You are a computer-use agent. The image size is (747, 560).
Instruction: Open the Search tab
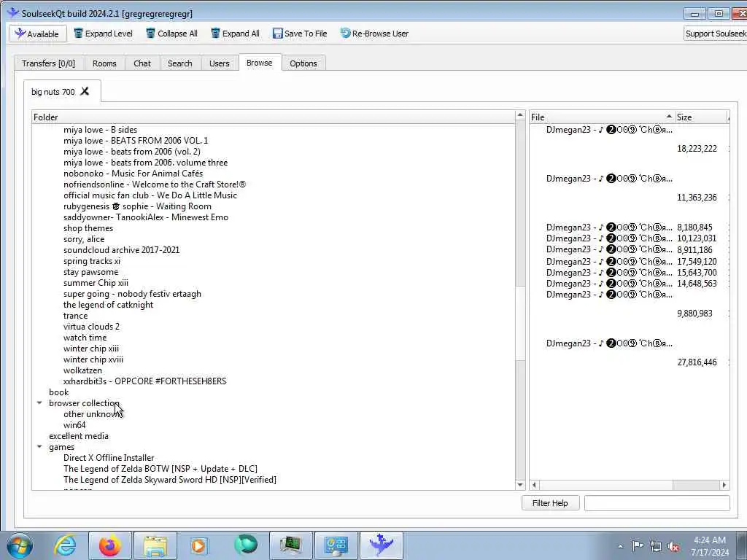(x=180, y=63)
